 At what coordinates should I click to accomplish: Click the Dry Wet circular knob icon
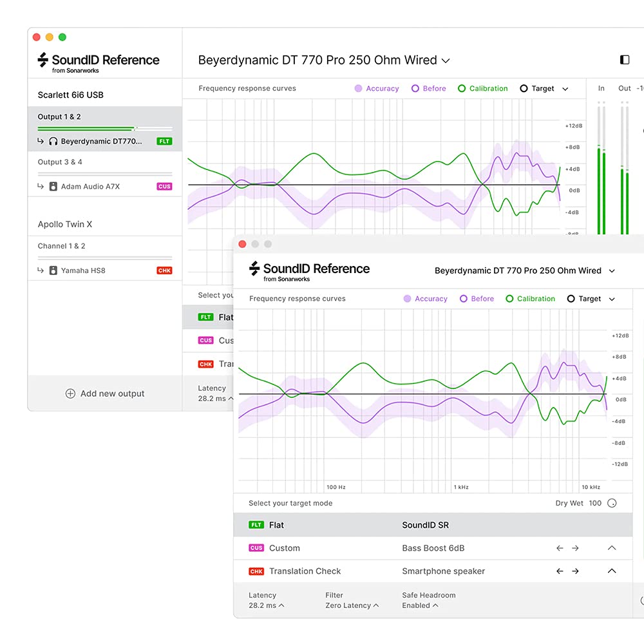tap(612, 503)
